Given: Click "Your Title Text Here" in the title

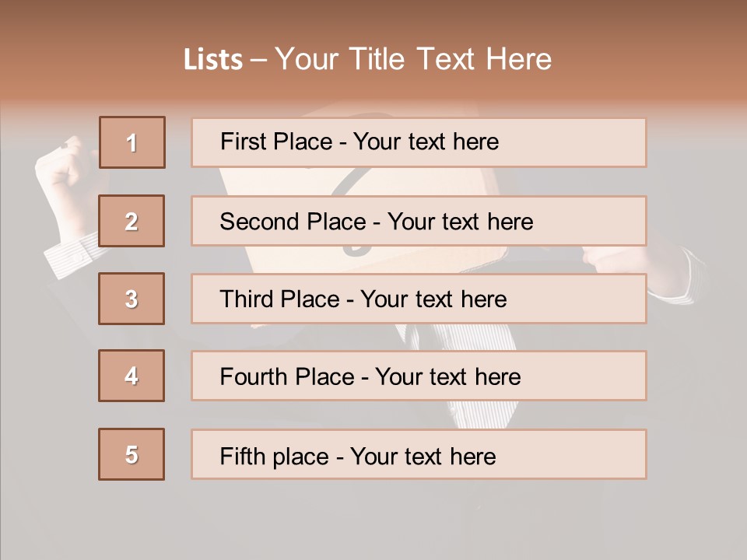Looking at the screenshot, I should (413, 59).
